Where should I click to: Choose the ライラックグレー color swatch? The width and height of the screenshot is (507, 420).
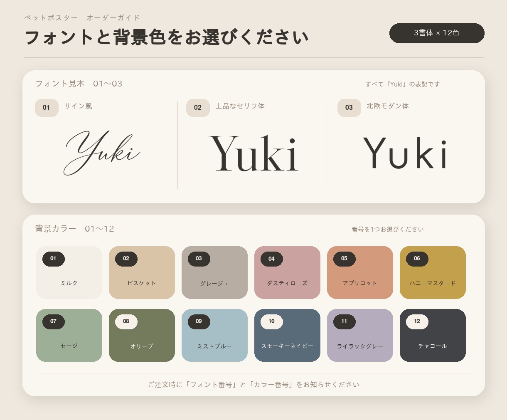tap(360, 335)
